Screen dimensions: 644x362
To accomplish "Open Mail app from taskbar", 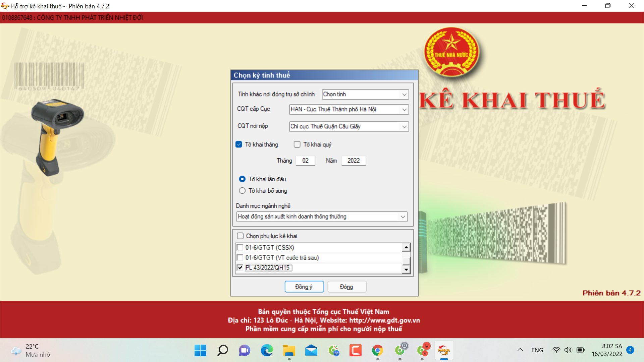I will (311, 351).
